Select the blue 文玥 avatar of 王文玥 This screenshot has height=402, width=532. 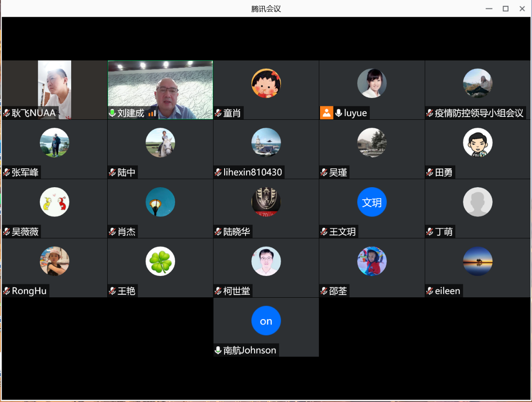pyautogui.click(x=372, y=202)
